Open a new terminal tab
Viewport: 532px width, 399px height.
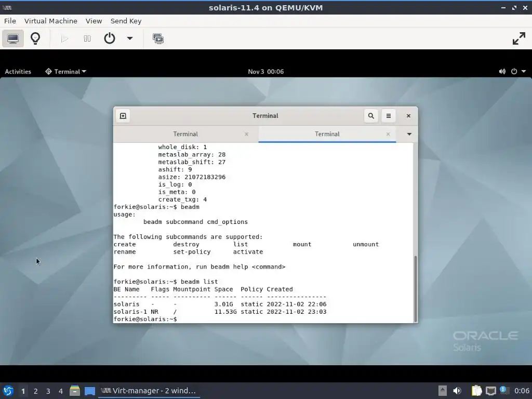123,116
